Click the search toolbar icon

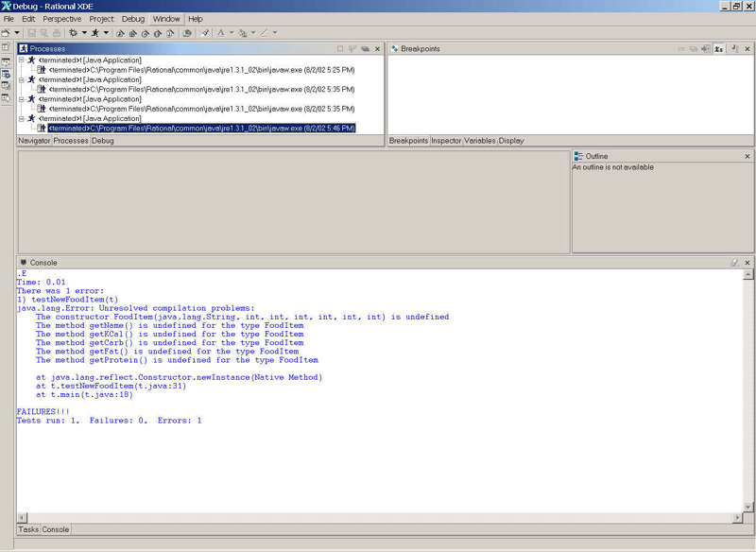point(187,33)
